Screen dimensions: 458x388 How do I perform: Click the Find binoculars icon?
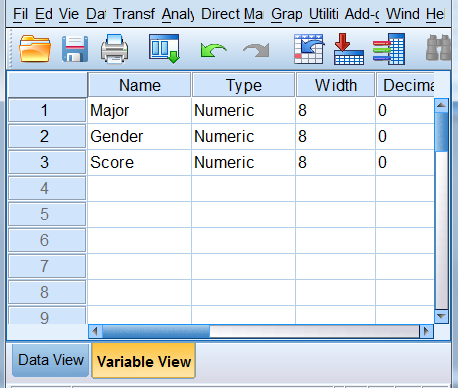(x=438, y=48)
